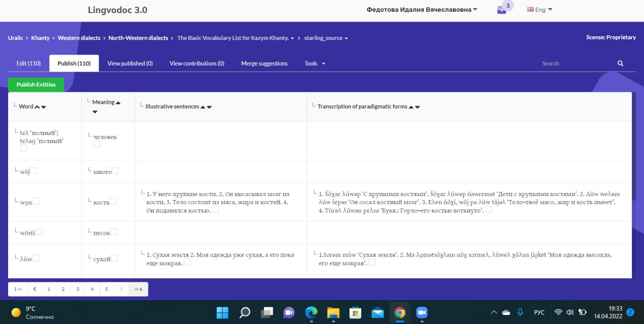Go to page 4 in pagination
644x324 pixels.
pyautogui.click(x=92, y=289)
